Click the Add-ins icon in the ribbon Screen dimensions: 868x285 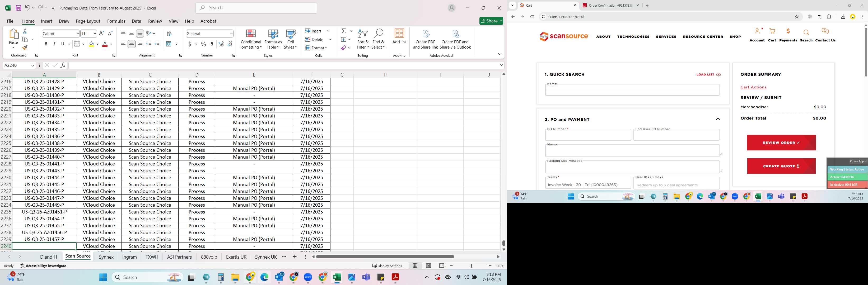399,34
